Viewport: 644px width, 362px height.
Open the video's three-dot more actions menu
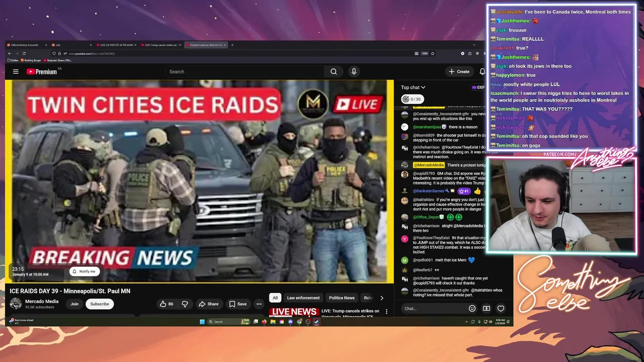tap(259, 304)
